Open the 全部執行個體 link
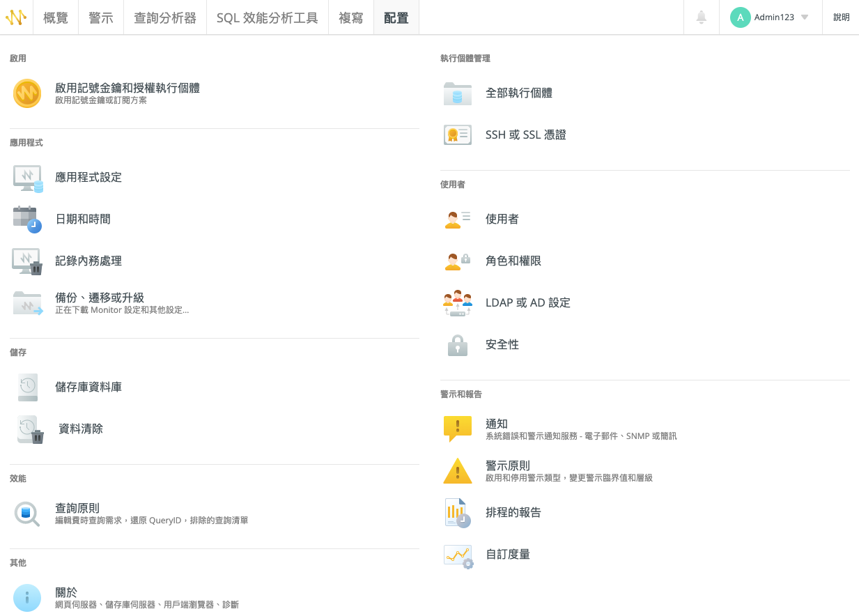The image size is (859, 616). [519, 93]
